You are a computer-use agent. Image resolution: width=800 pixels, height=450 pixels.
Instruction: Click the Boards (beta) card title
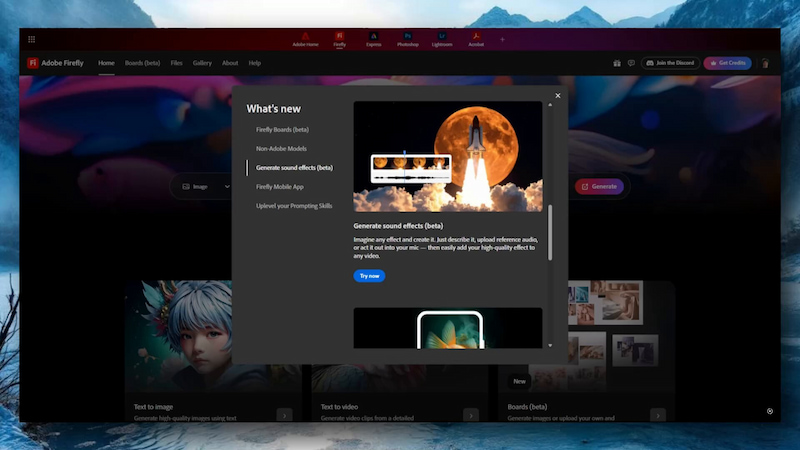pyautogui.click(x=527, y=407)
